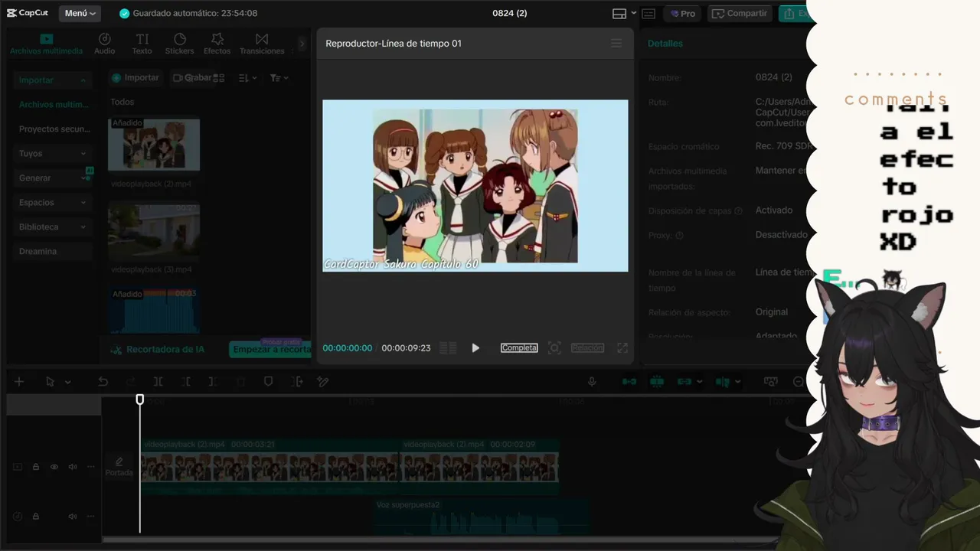Play the preview video
Image resolution: width=980 pixels, height=551 pixels.
point(475,347)
